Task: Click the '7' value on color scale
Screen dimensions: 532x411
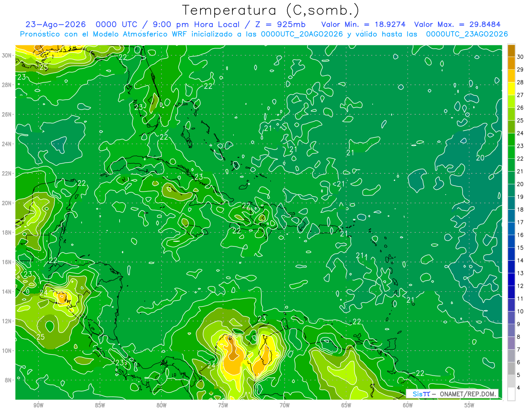Action: coord(519,350)
